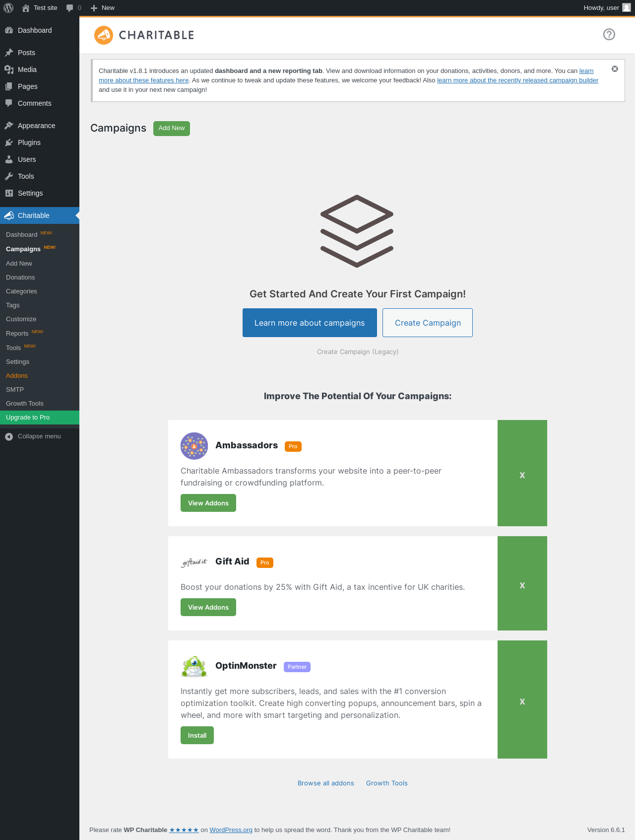Open Categories submenu item

tap(40, 291)
